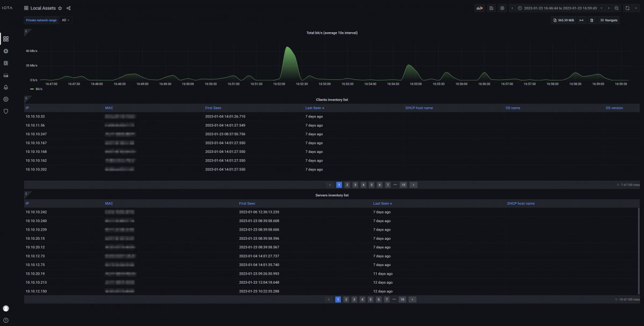
Task: Open the configuration gear in sidebar
Action: 6,99
